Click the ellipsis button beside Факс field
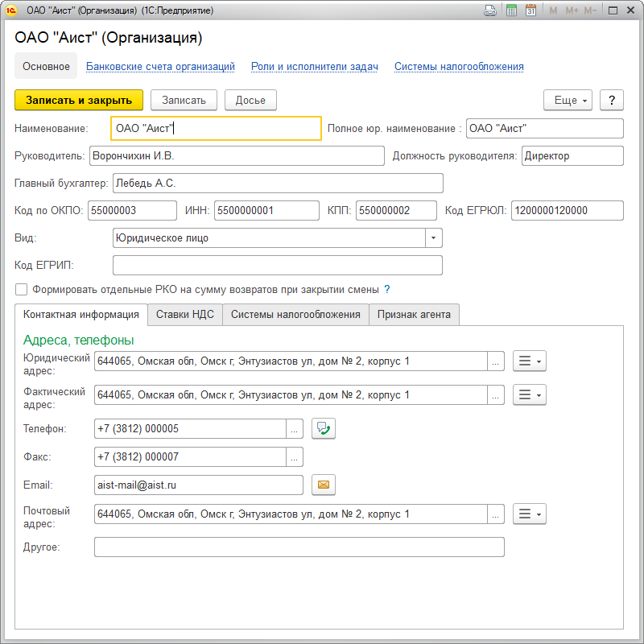Viewport: 644px width, 644px height. (295, 457)
